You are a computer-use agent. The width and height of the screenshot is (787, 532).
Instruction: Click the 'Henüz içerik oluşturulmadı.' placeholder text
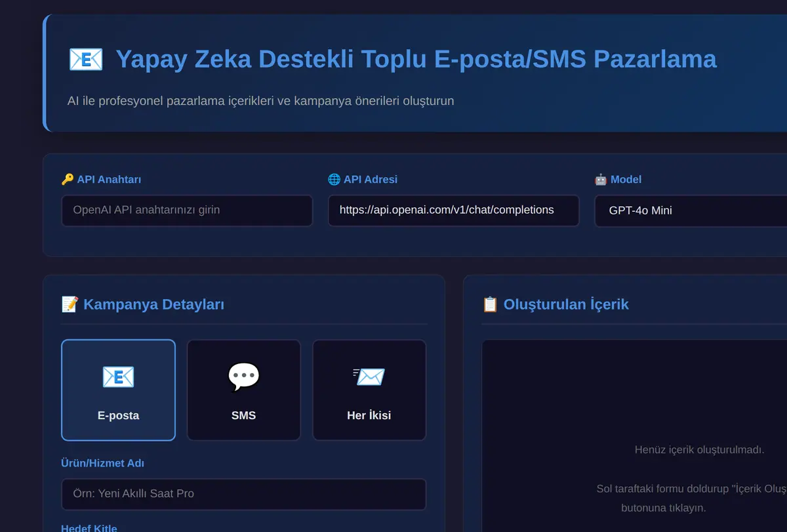(x=700, y=450)
